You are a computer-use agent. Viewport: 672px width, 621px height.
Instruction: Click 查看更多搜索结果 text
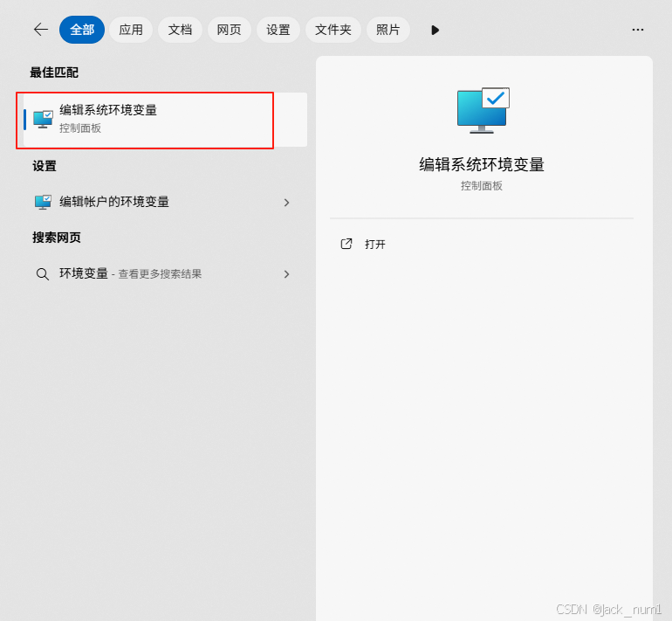tap(160, 274)
